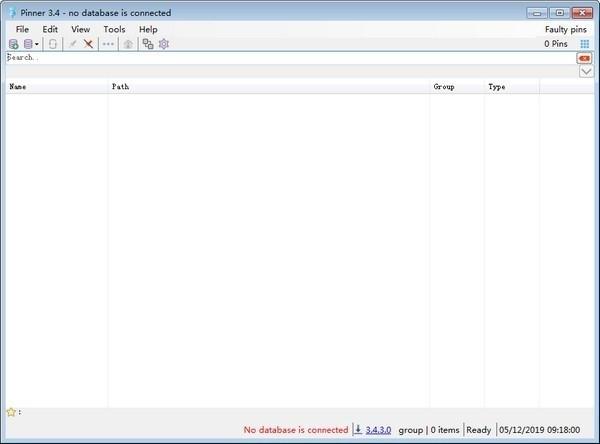Click the yellow star favorites icon

click(11, 412)
